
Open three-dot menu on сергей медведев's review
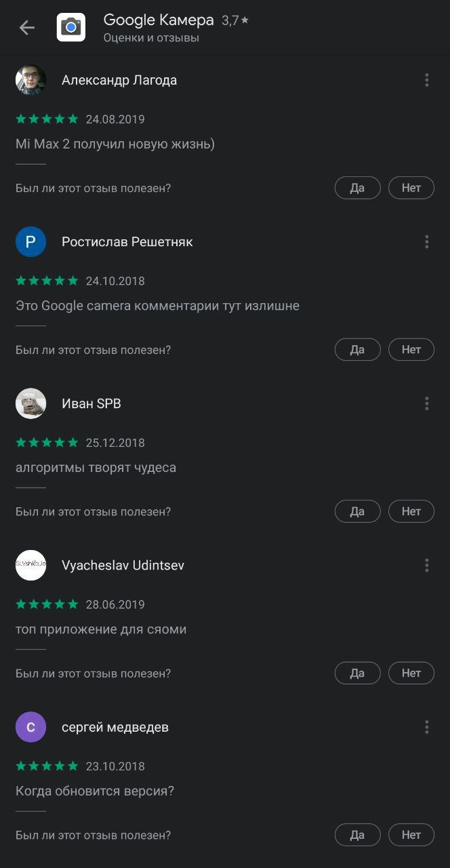tap(427, 727)
